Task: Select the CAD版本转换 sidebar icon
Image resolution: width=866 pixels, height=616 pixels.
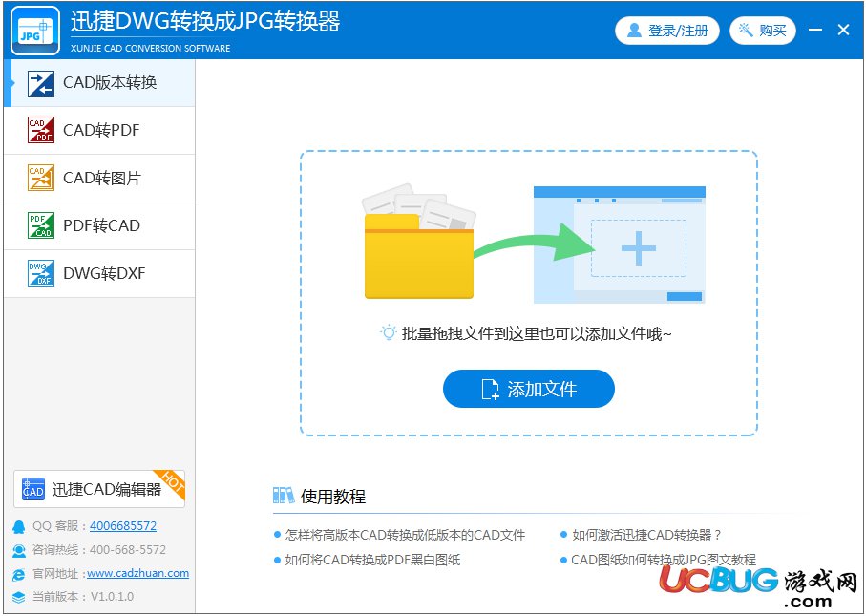Action: (x=41, y=83)
